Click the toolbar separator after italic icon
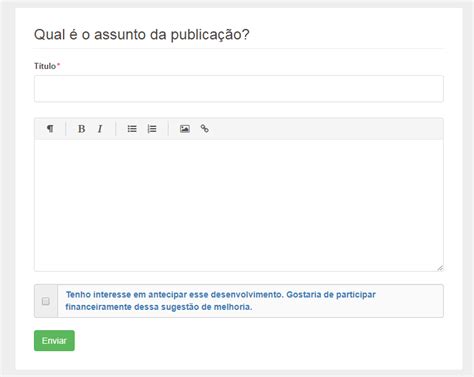Screen dimensions: 474x377 click(x=115, y=129)
